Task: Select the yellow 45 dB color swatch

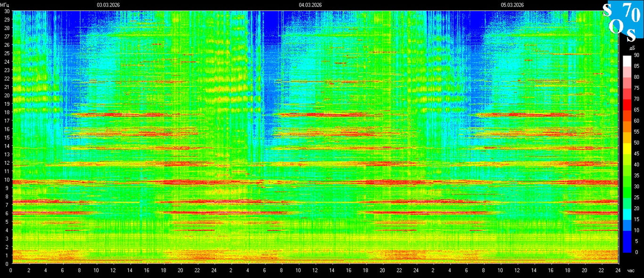Action: click(x=627, y=153)
